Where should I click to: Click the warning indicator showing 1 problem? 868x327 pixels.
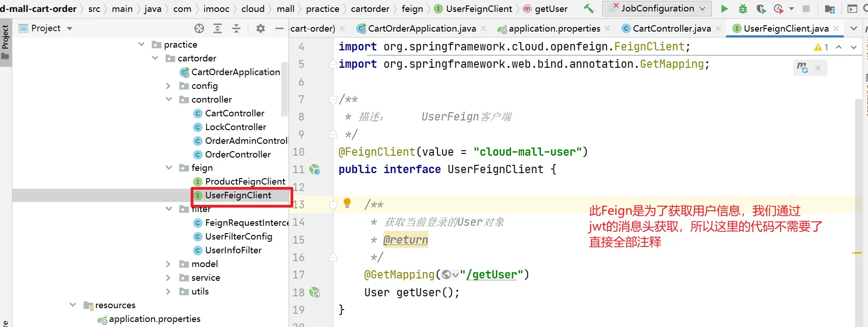point(821,47)
